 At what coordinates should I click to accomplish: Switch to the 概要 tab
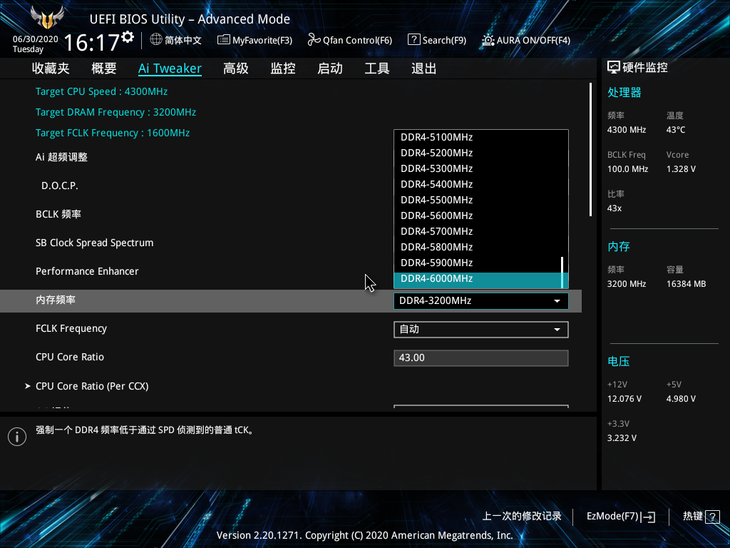103,68
